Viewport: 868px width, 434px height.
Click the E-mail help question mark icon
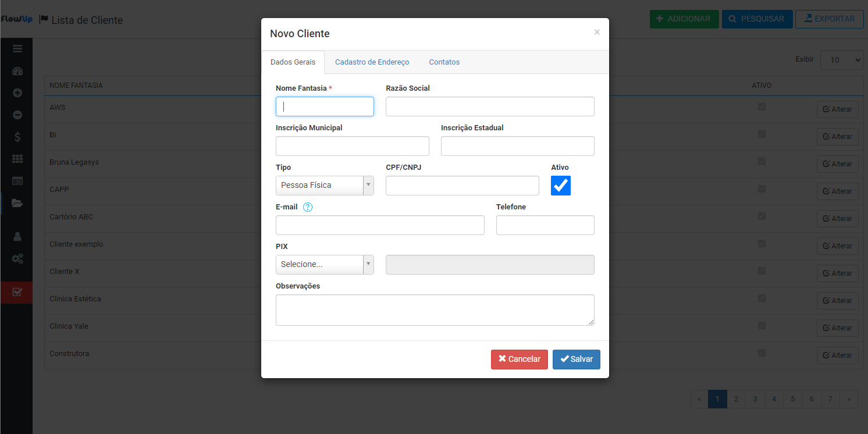(x=308, y=207)
